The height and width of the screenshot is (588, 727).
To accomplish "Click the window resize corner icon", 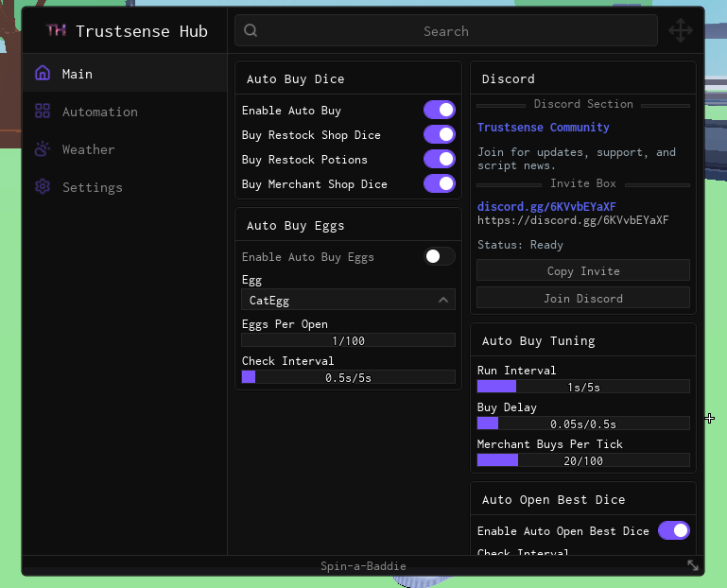I will [x=693, y=565].
